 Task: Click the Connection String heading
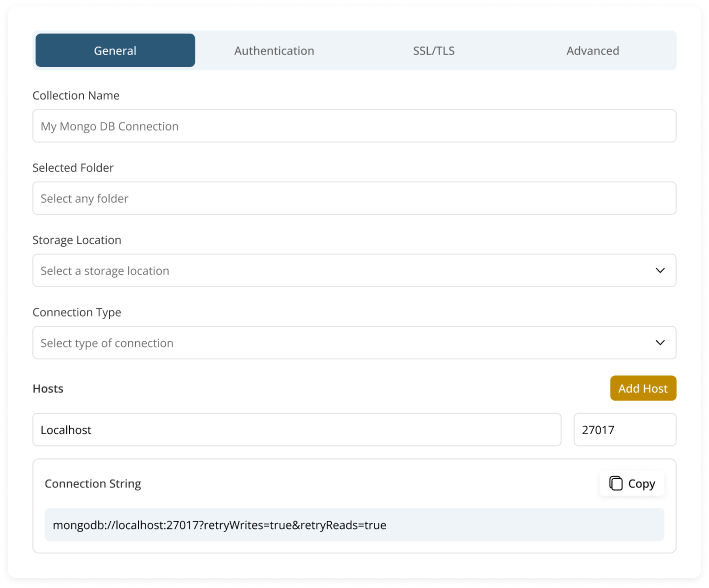93,484
